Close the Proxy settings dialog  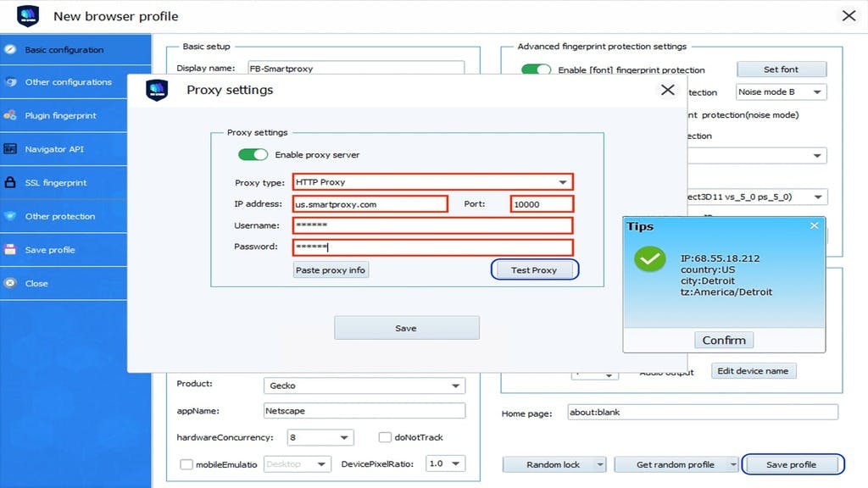[x=668, y=90]
